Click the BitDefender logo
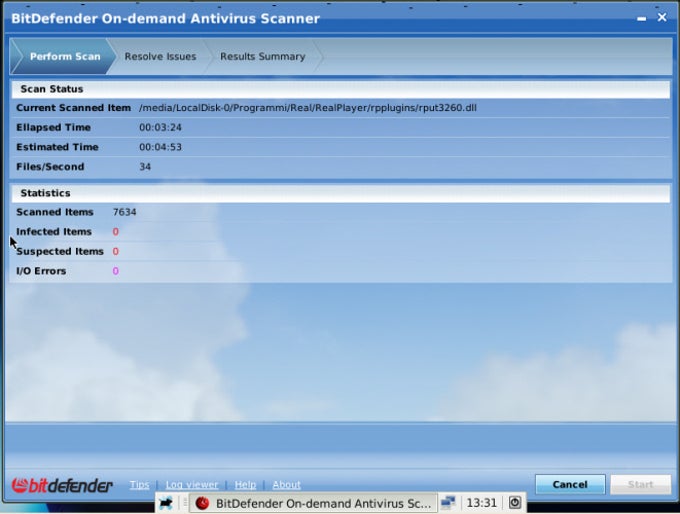 click(x=62, y=485)
